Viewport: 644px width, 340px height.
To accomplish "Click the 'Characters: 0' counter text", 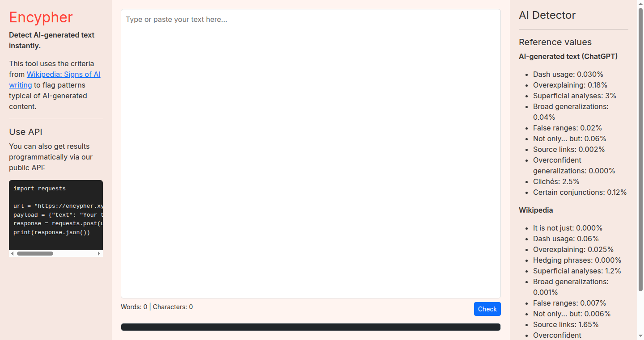I will [173, 307].
